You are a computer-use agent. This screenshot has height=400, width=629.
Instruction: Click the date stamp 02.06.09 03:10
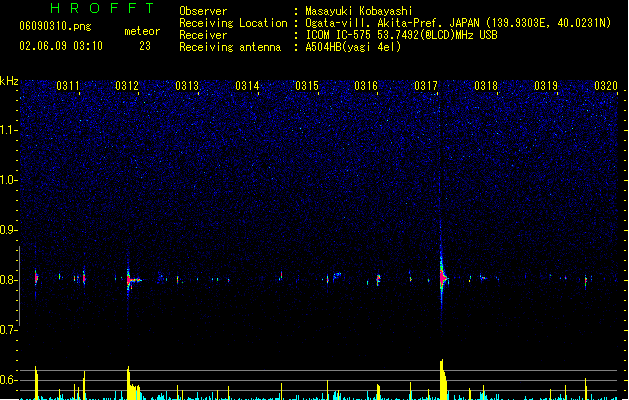[x=61, y=46]
